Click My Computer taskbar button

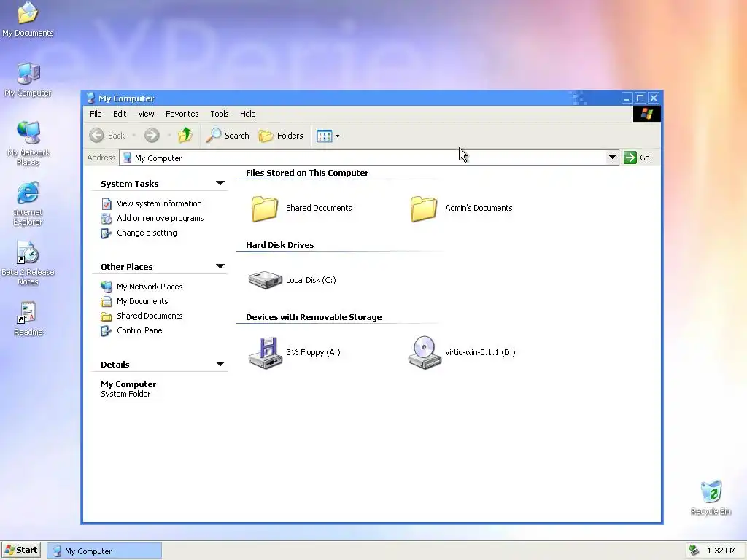(x=104, y=551)
